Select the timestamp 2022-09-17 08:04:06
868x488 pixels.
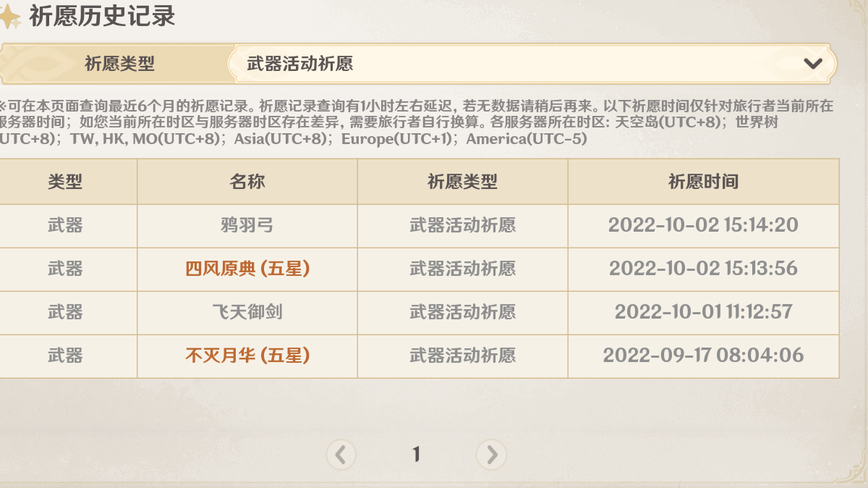coord(703,356)
